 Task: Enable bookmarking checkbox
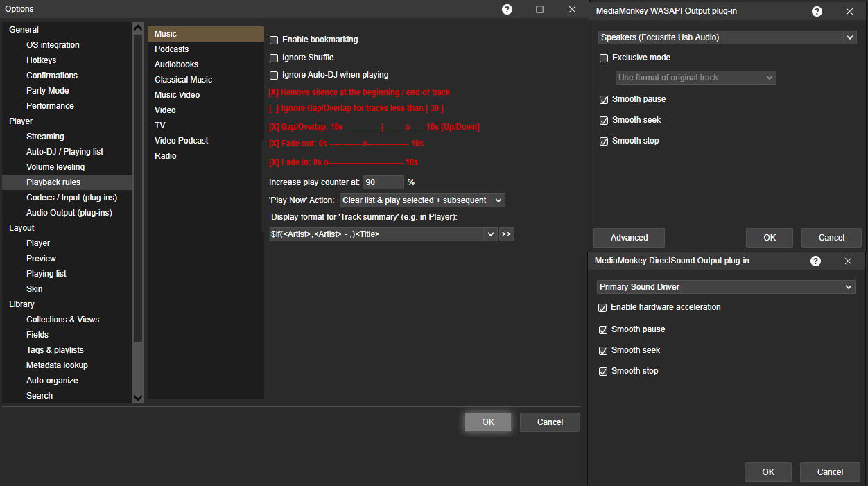point(274,40)
